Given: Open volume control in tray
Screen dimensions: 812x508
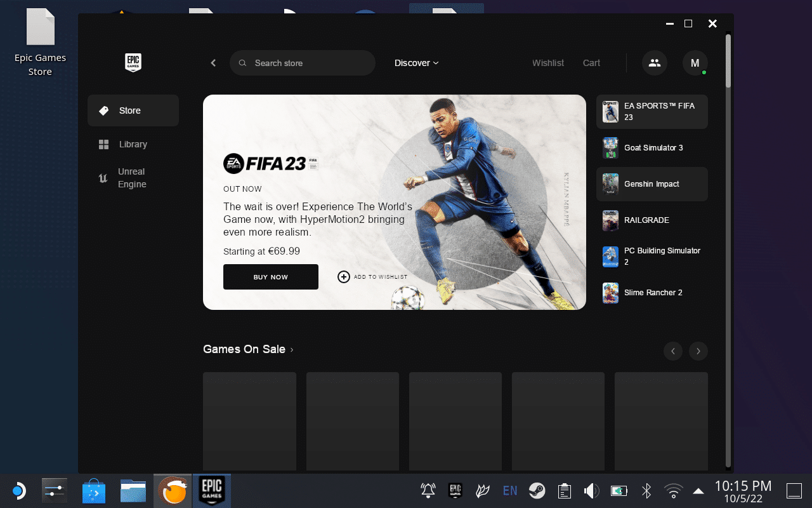Looking at the screenshot, I should [591, 490].
